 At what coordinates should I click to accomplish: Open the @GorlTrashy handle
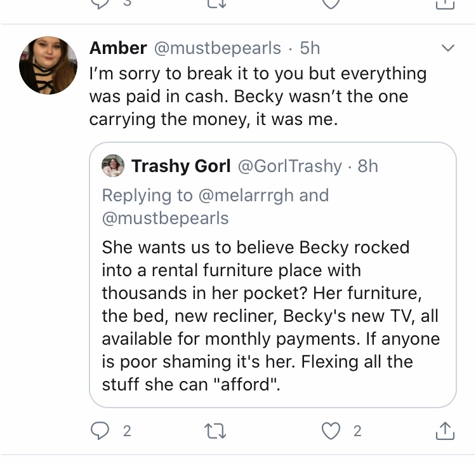coord(289,166)
